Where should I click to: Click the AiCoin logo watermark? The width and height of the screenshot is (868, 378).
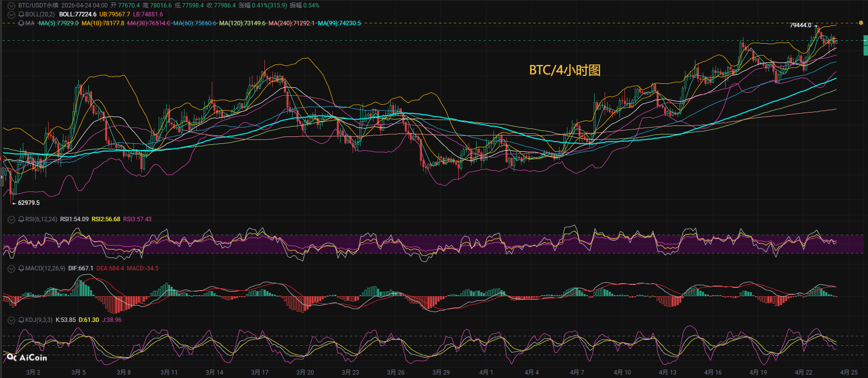click(x=27, y=358)
